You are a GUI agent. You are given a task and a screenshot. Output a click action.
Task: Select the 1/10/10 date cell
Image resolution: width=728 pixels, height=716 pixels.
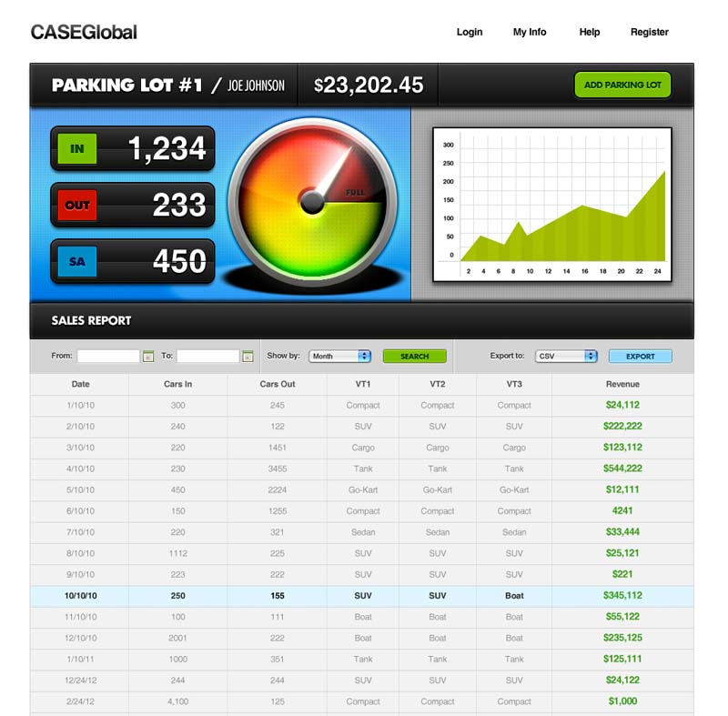(80, 406)
